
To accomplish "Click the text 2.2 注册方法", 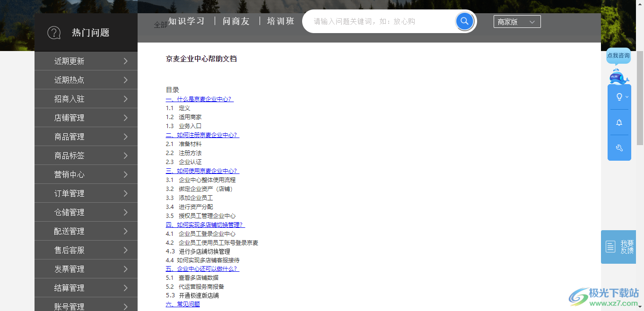I will [x=184, y=153].
